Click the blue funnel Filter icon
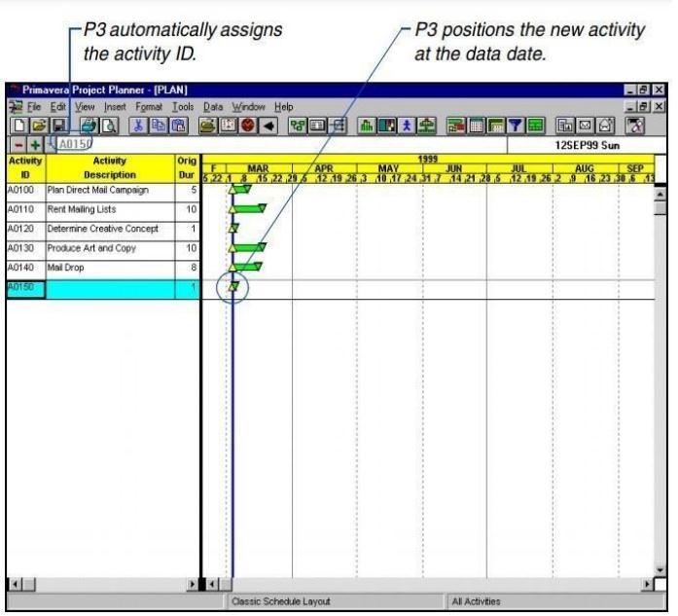 516,126
